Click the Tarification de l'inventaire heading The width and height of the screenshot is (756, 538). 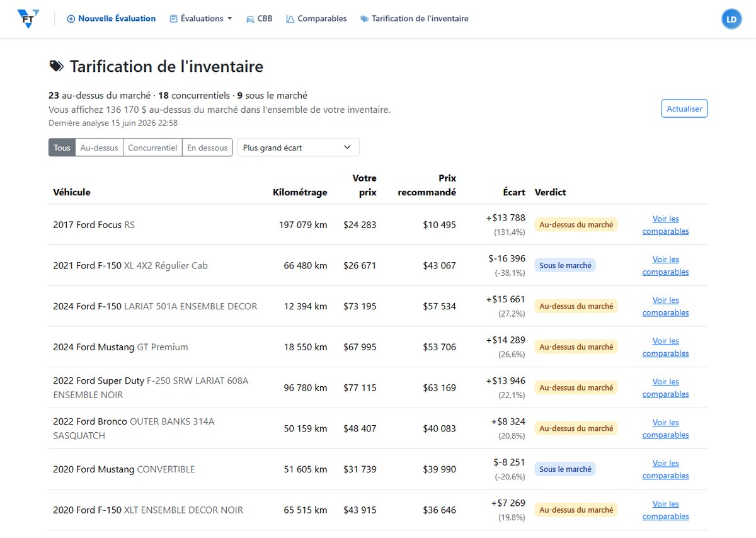[x=166, y=66]
